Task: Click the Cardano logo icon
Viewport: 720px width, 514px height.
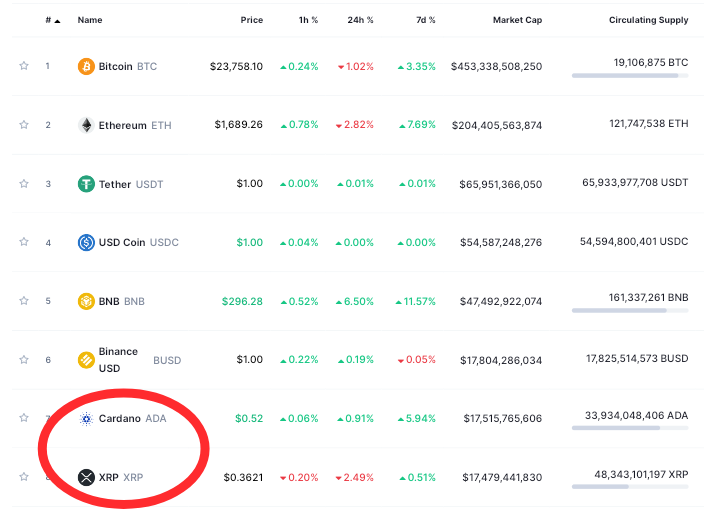Action: click(x=87, y=418)
